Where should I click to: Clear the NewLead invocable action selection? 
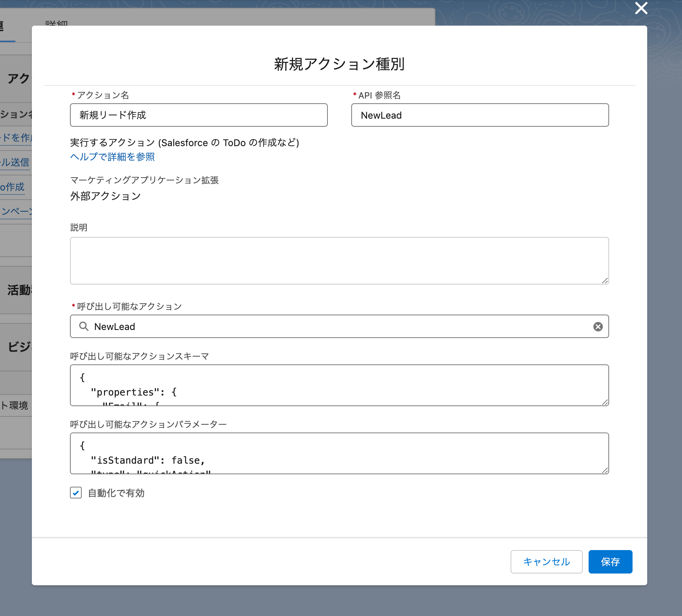tap(598, 327)
